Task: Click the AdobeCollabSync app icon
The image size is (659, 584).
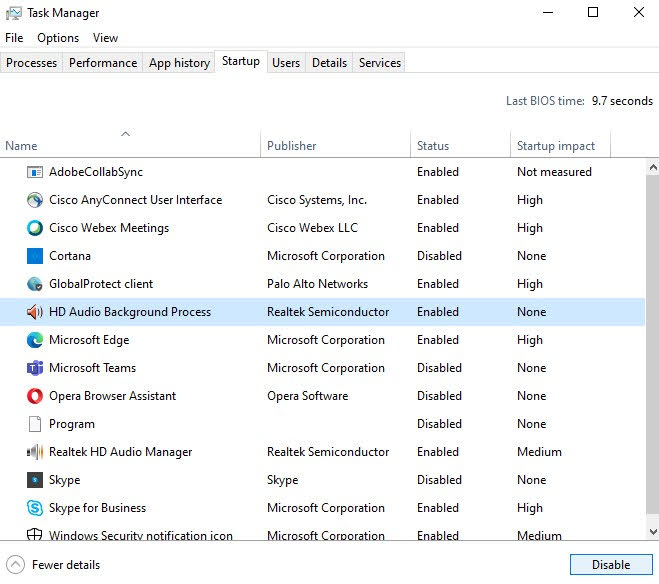Action: (34, 172)
